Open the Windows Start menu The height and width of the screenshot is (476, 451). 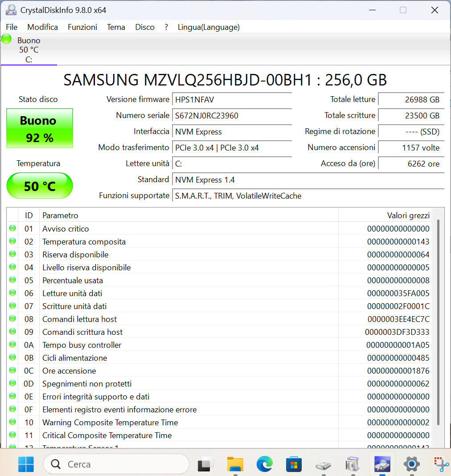coord(26,464)
